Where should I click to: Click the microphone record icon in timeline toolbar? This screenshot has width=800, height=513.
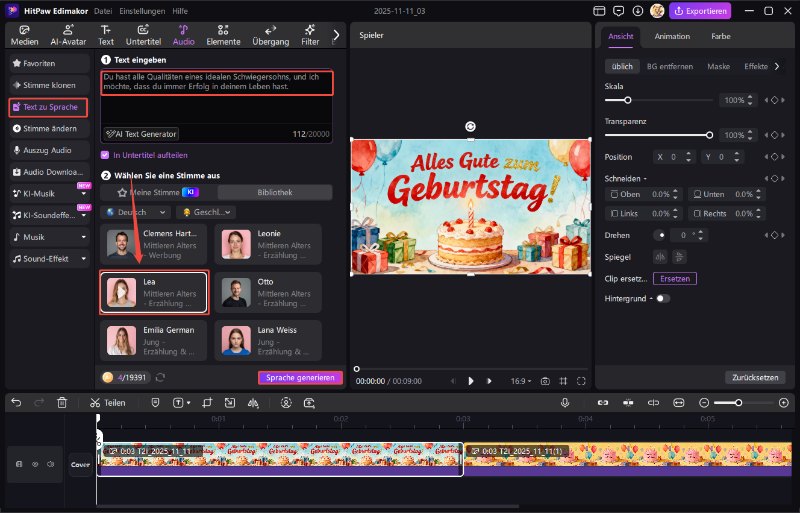[565, 402]
